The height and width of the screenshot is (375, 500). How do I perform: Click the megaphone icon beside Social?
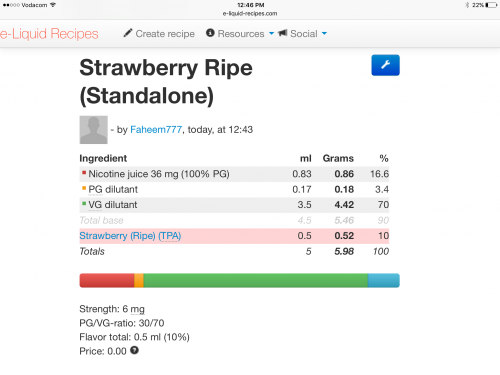(282, 33)
